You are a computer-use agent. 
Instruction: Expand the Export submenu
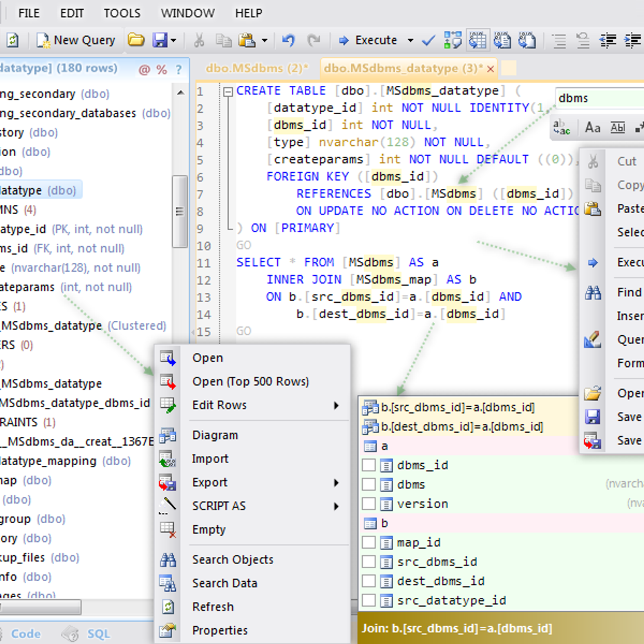252,482
